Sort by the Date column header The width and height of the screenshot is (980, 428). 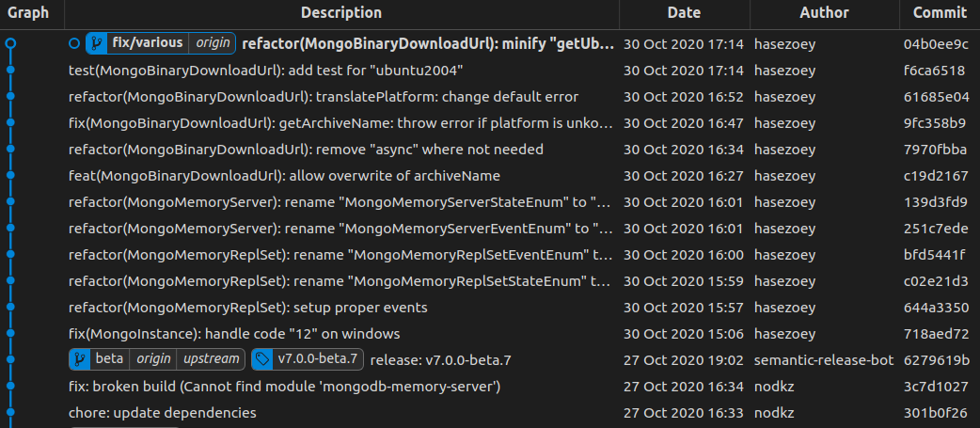coord(684,13)
